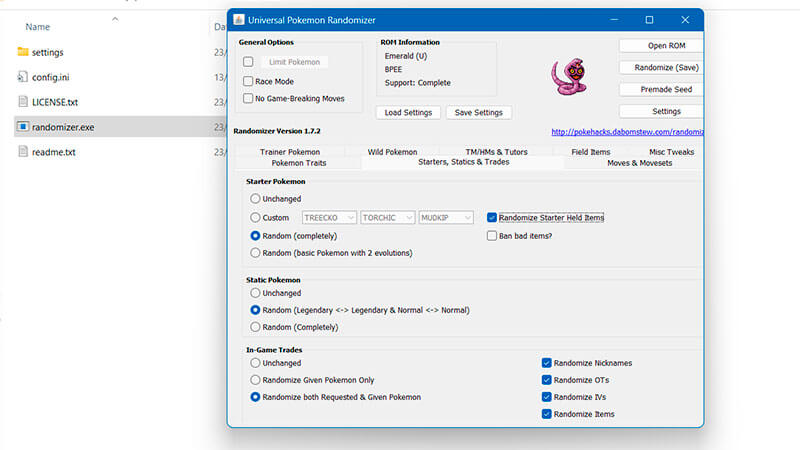Click the config.ini file icon
Screen dimensions: 800x450
tap(22, 77)
